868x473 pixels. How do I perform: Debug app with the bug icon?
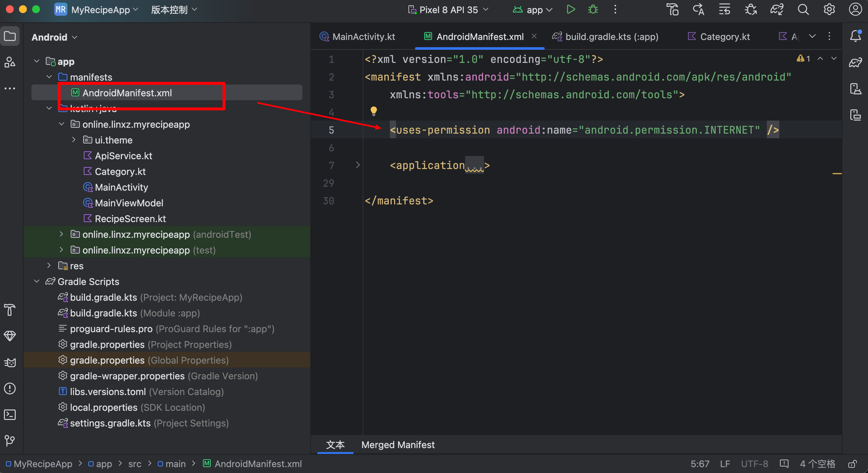pos(593,9)
